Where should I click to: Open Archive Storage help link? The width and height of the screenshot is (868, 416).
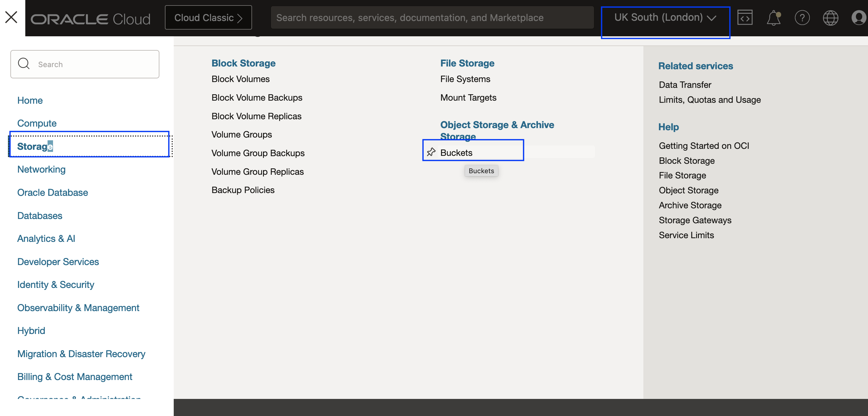[690, 205]
